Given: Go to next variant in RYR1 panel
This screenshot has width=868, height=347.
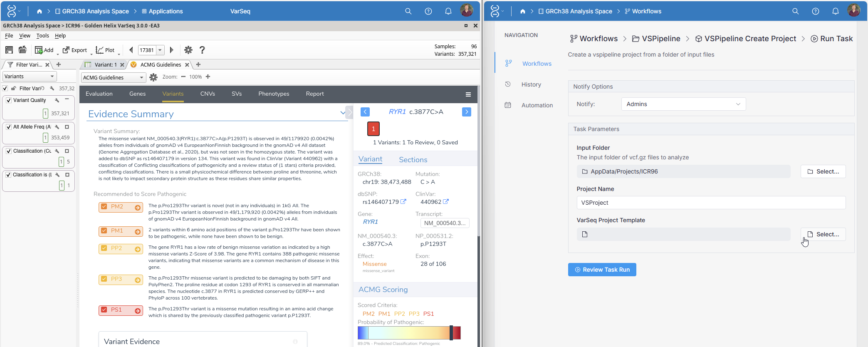Looking at the screenshot, I should (x=467, y=112).
